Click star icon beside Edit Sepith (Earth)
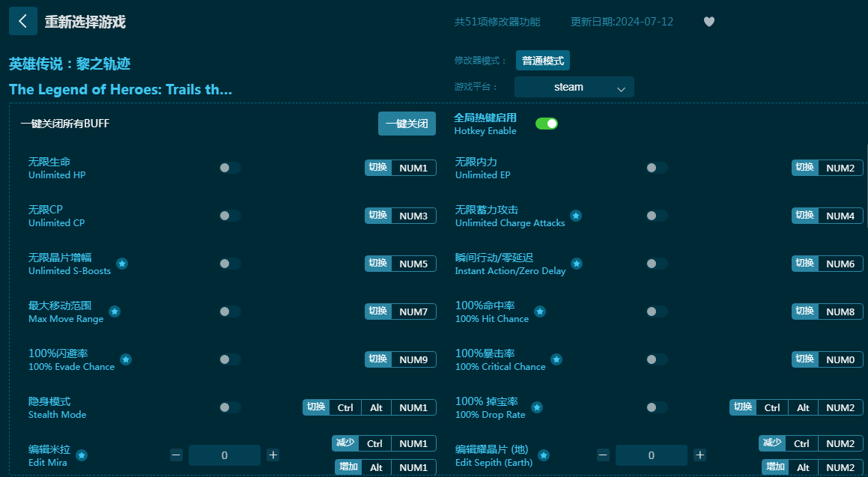The width and height of the screenshot is (868, 477). 544,455
